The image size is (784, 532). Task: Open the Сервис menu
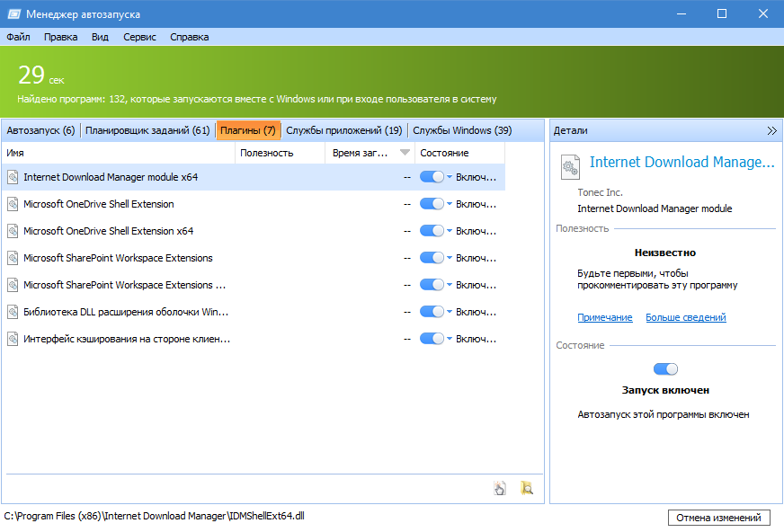(x=139, y=37)
